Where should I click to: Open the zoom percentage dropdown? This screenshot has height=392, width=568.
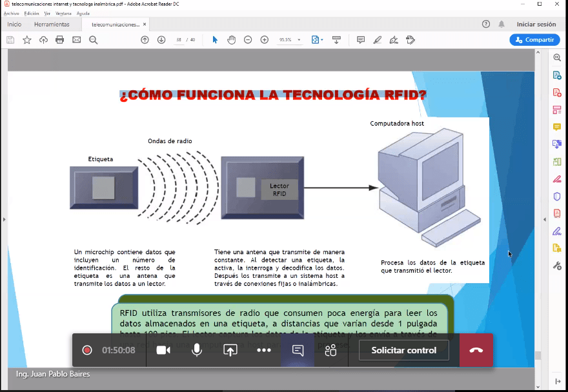[298, 40]
